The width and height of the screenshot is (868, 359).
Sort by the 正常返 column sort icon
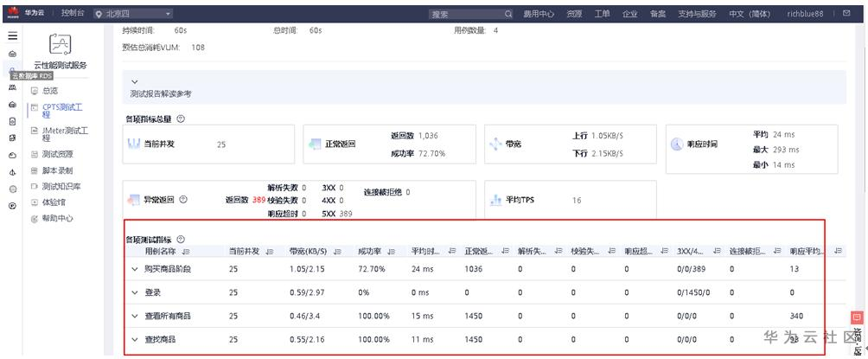pos(505,252)
